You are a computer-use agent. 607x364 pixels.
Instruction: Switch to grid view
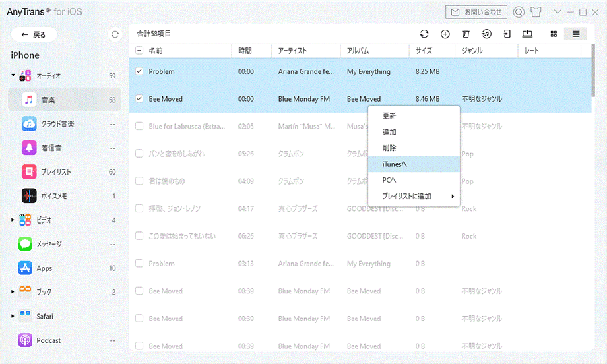coord(554,34)
